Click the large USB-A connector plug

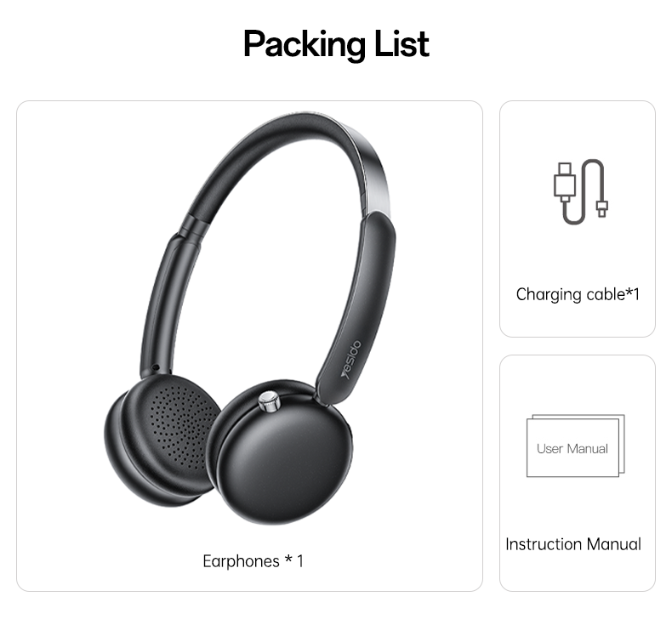click(x=565, y=182)
